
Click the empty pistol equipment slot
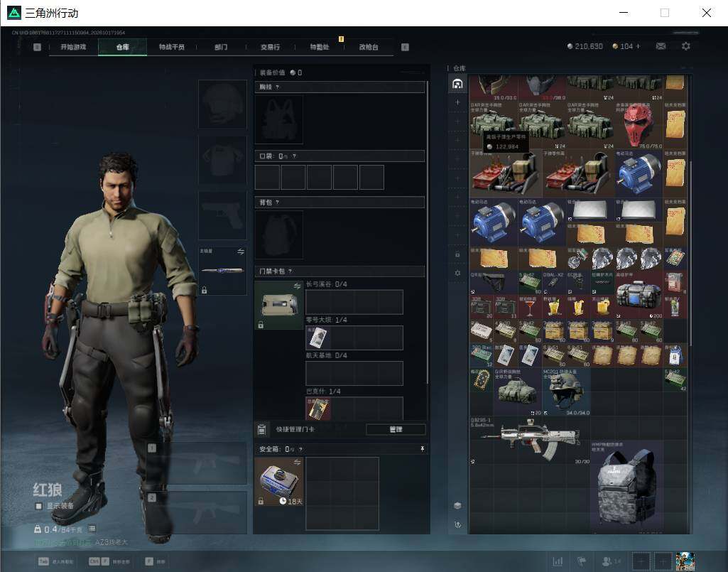(222, 215)
